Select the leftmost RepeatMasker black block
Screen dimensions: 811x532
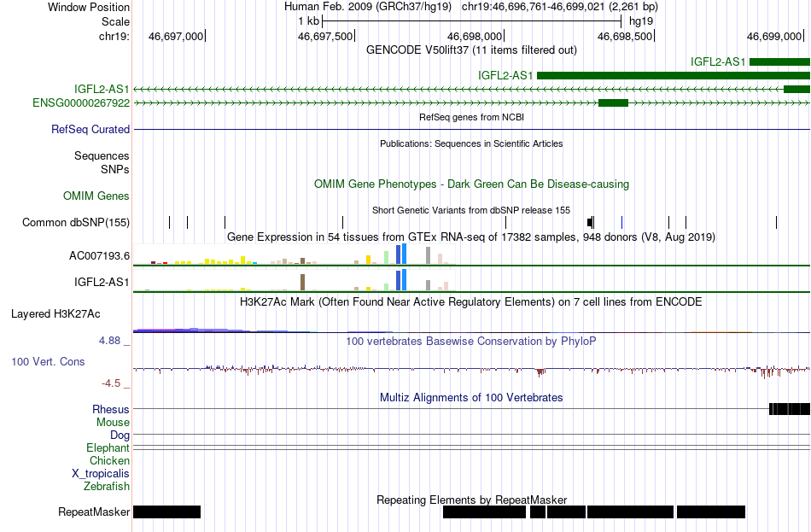pyautogui.click(x=166, y=512)
